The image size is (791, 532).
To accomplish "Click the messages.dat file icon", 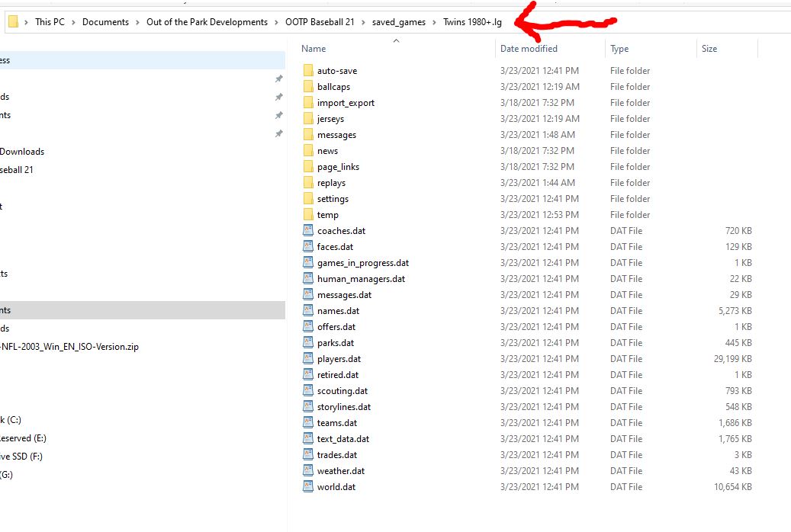I will [x=308, y=294].
